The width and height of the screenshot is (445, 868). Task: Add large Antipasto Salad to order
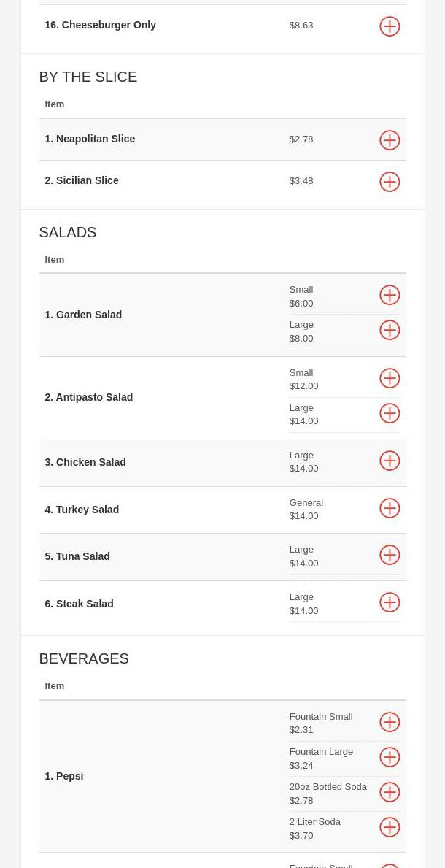(x=390, y=413)
